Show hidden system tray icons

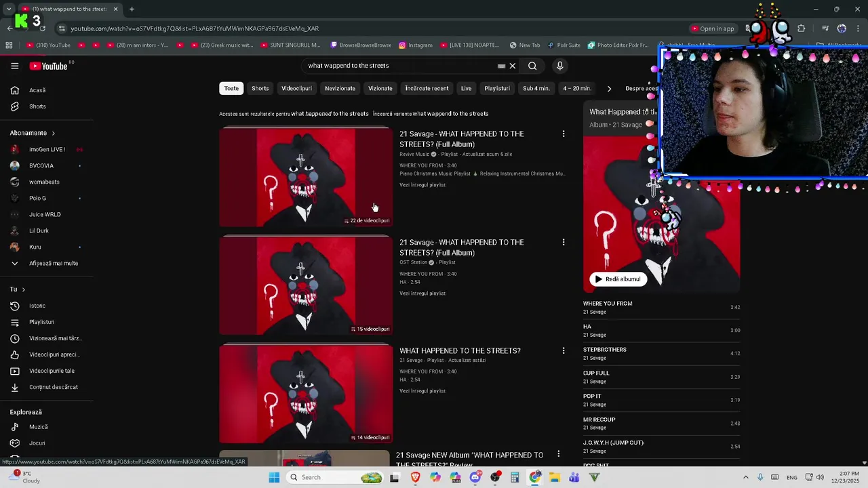[746, 477]
